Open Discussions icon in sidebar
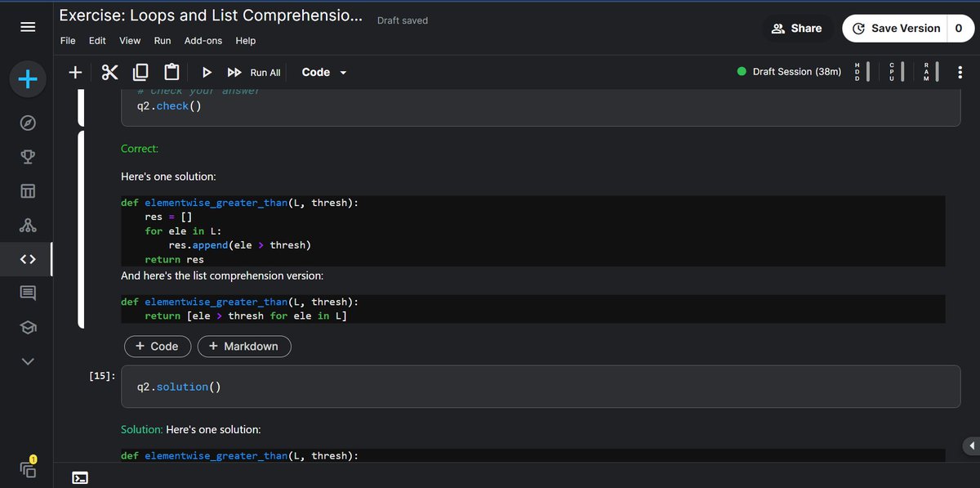 27,293
